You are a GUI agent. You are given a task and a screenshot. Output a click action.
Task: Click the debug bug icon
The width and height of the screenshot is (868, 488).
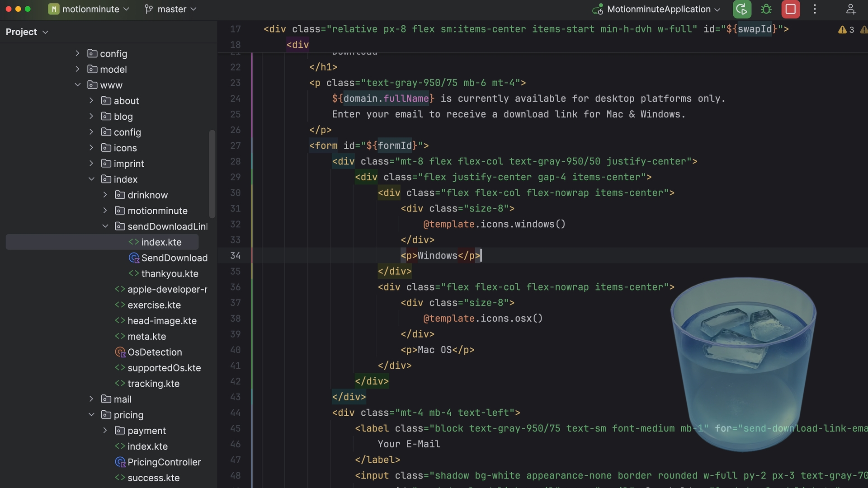tap(766, 9)
